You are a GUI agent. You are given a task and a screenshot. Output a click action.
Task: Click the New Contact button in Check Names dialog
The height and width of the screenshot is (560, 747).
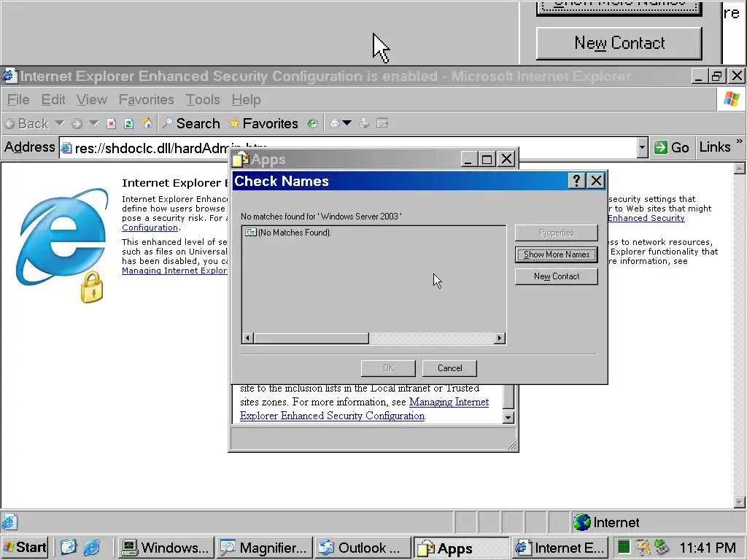557,276
